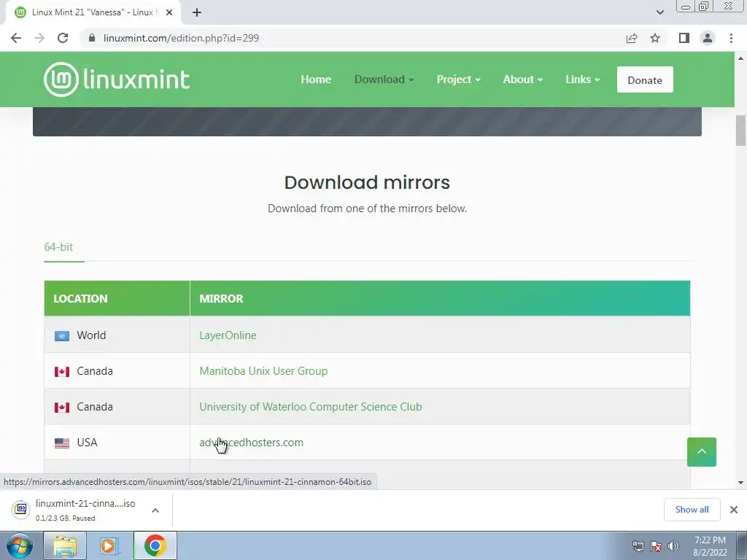
Task: Open Windows Media Player from taskbar
Action: point(109,545)
